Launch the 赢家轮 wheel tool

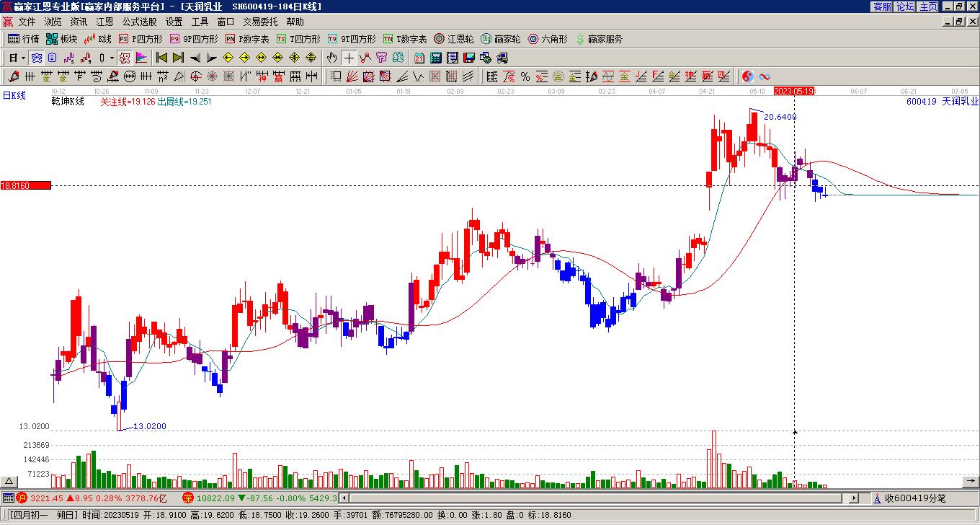coord(501,39)
